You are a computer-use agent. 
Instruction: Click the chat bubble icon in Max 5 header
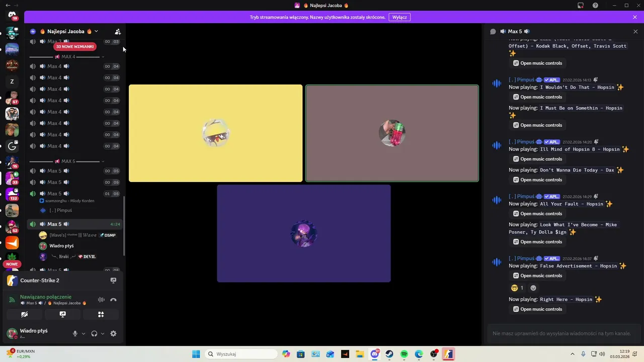click(493, 31)
